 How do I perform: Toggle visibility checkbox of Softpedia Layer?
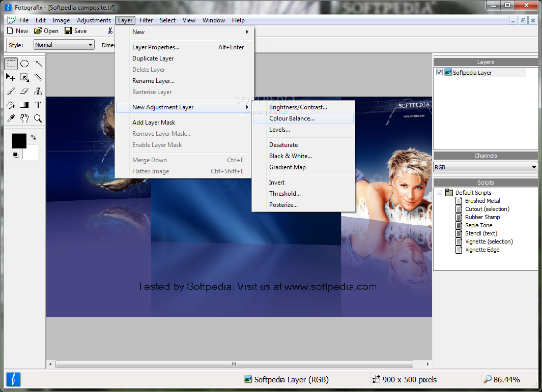pos(439,72)
